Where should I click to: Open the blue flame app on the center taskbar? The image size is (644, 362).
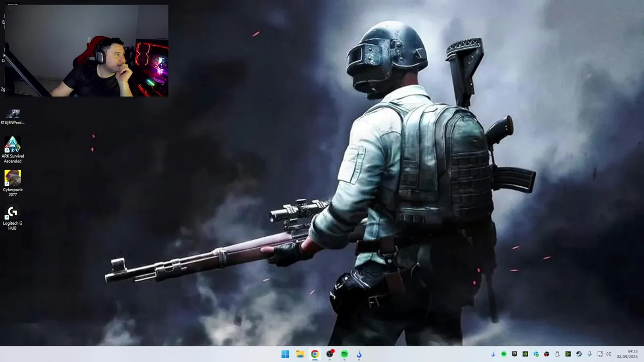pyautogui.click(x=359, y=354)
